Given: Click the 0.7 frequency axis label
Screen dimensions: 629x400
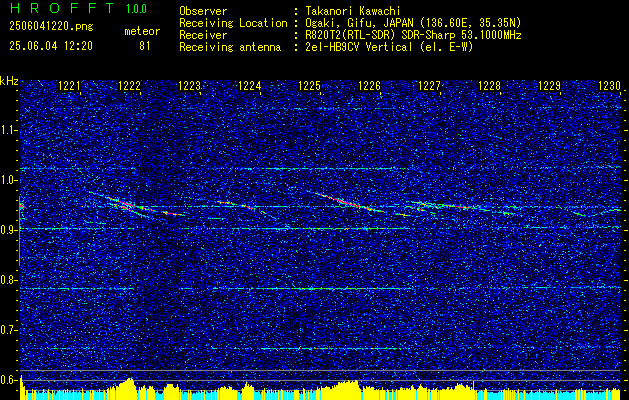Looking at the screenshot, I should 8,330.
